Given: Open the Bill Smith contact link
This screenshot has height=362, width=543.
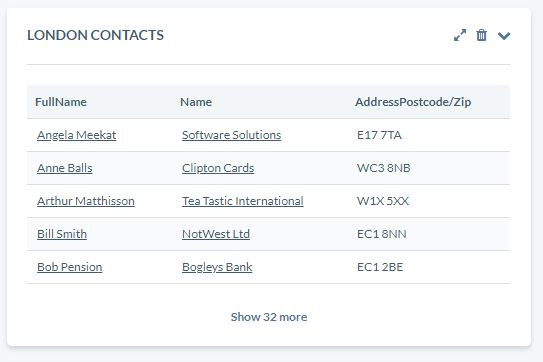Looking at the screenshot, I should click(x=62, y=234).
